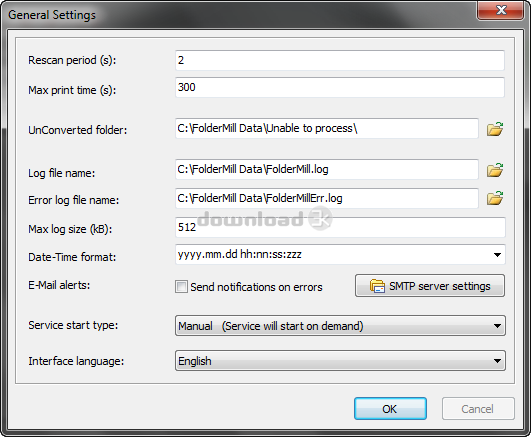Browse for the UnConverted folder location
Image resolution: width=531 pixels, height=437 pixels.
point(495,129)
